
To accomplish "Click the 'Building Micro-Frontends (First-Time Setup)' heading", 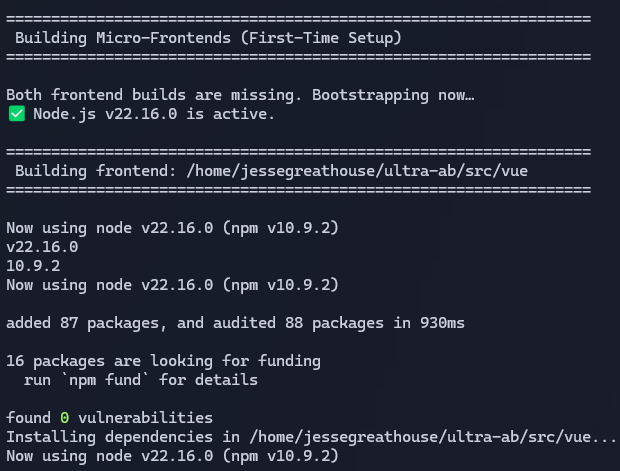I will point(208,38).
